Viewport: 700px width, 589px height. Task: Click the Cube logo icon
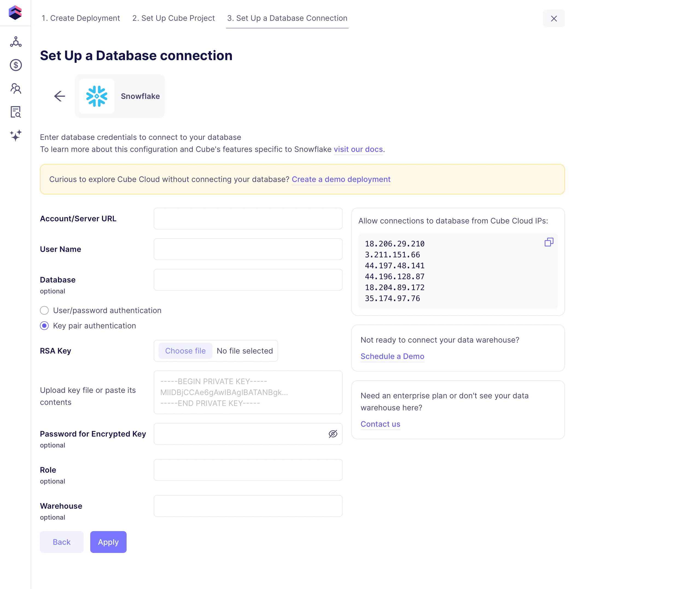(15, 13)
